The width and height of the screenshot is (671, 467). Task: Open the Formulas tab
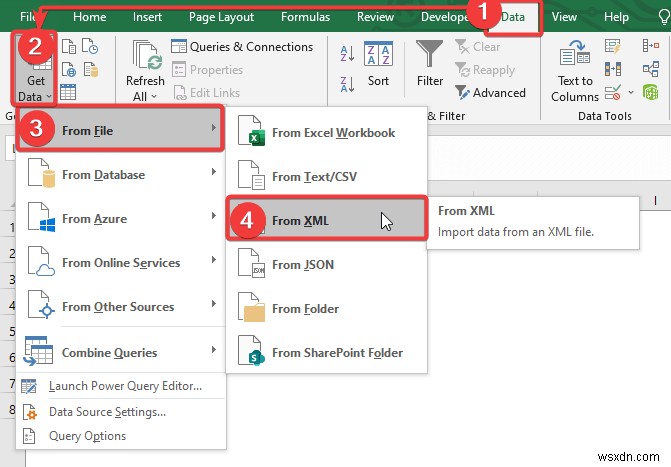coord(306,17)
